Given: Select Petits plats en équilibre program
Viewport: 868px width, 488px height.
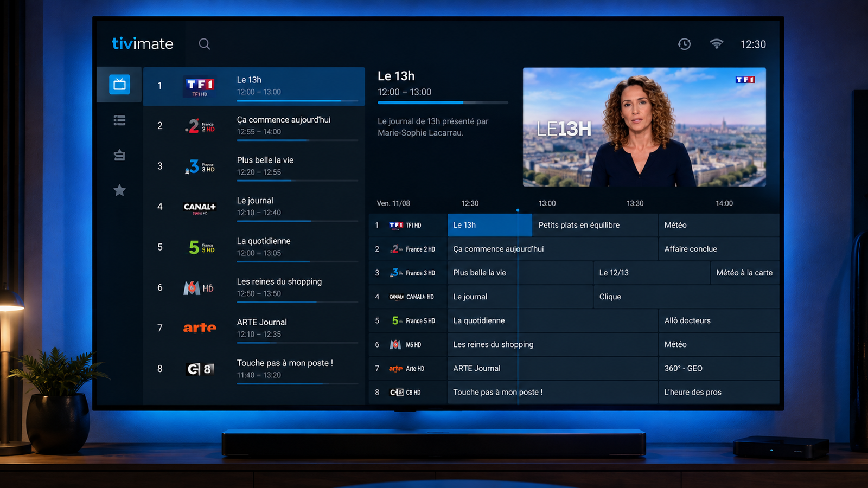Looking at the screenshot, I should pyautogui.click(x=595, y=225).
